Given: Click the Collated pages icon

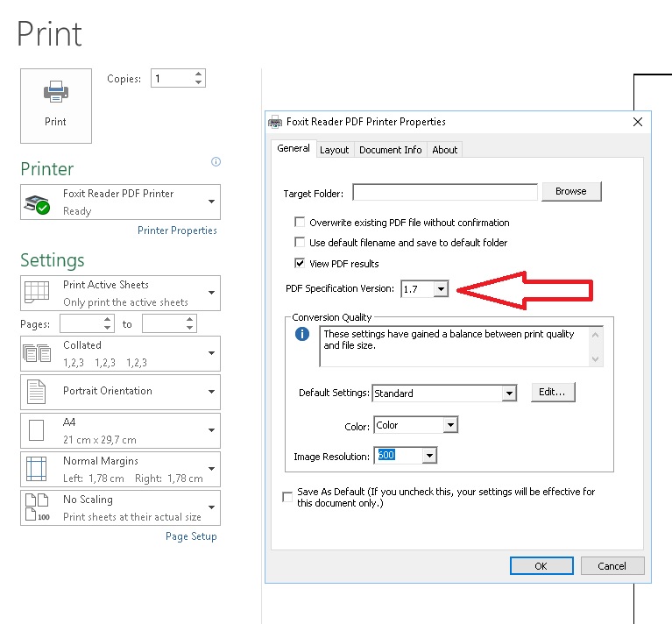Looking at the screenshot, I should [37, 352].
